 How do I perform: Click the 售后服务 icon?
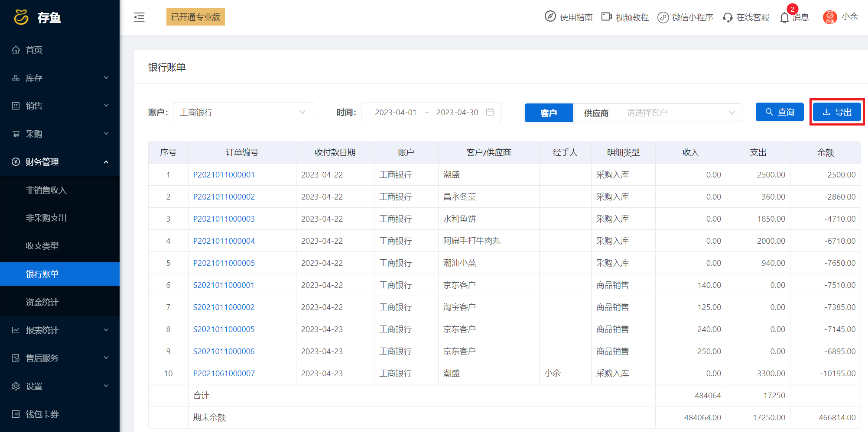pyautogui.click(x=16, y=358)
